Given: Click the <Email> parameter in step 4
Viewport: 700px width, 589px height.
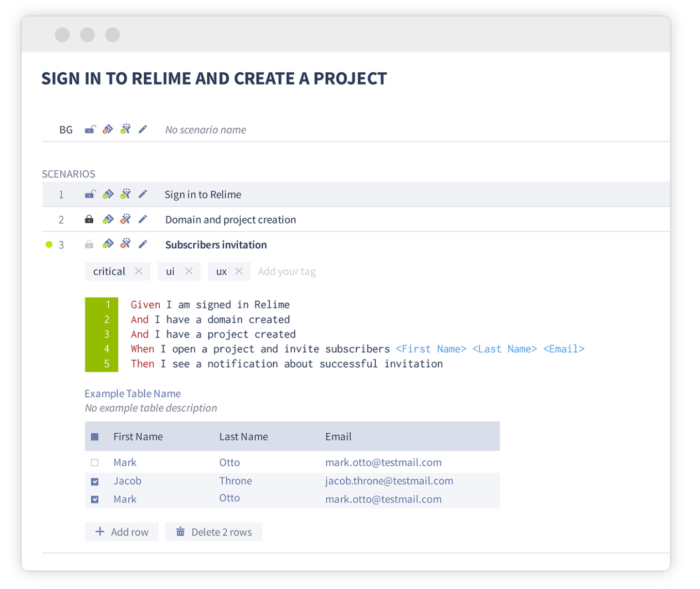Looking at the screenshot, I should pyautogui.click(x=563, y=349).
